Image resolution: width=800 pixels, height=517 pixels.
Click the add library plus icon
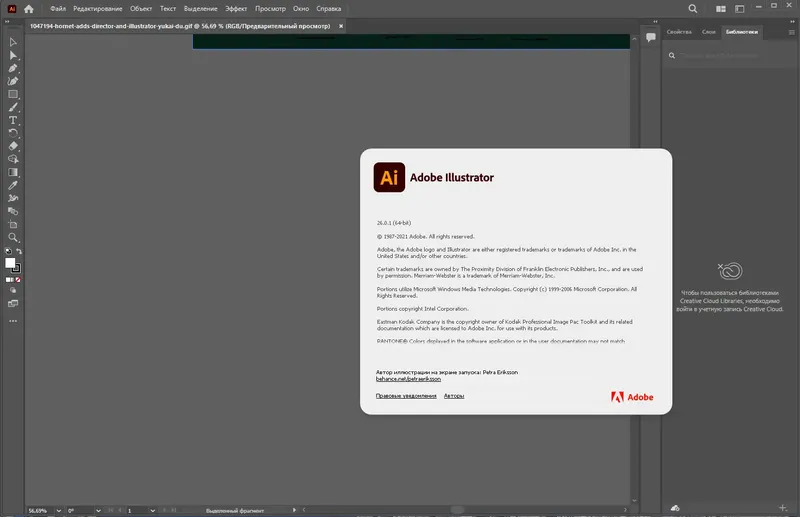point(783,507)
